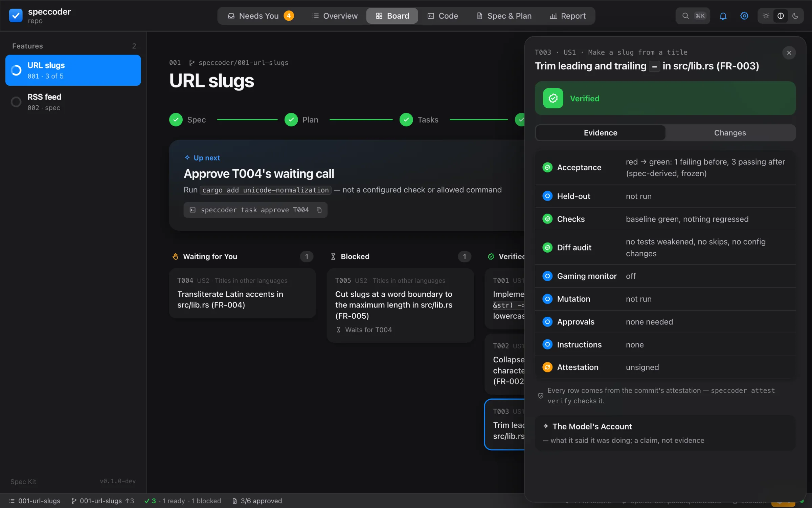Close the T003 detail panel
Image resolution: width=812 pixels, height=508 pixels.
click(789, 53)
